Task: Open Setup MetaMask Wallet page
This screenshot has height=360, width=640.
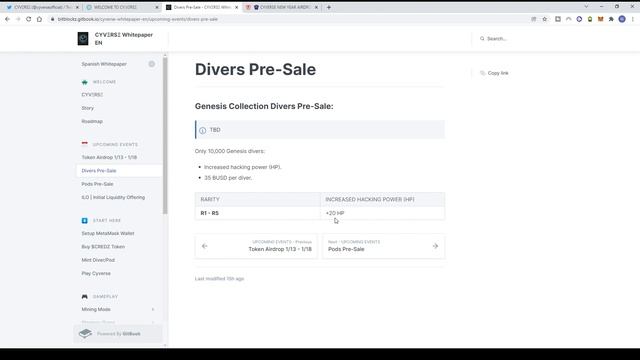Action: tap(108, 233)
